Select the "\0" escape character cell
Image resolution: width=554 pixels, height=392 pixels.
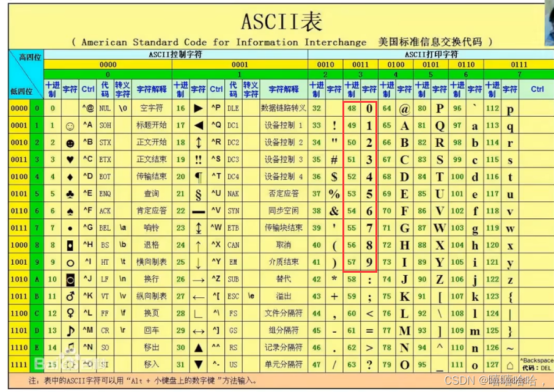coord(122,108)
